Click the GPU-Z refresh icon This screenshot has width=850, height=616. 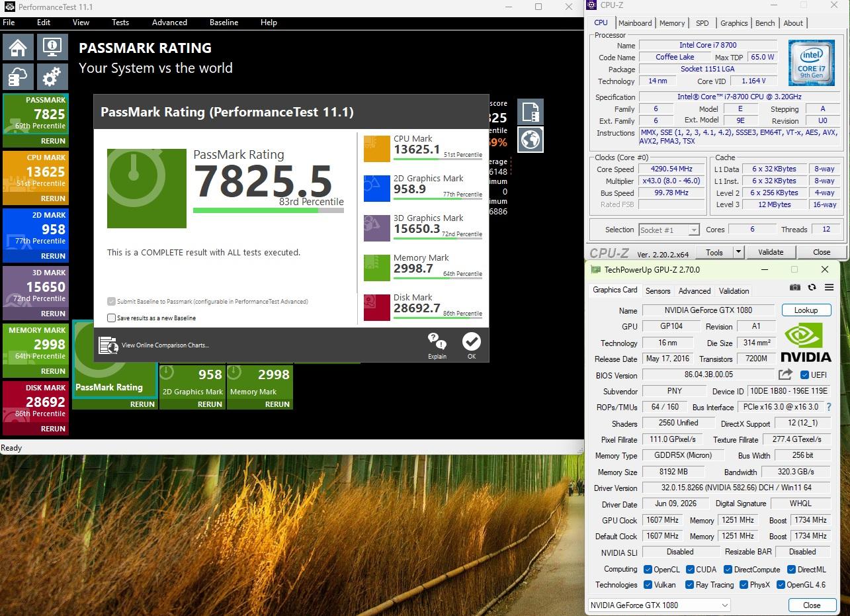[x=812, y=287]
